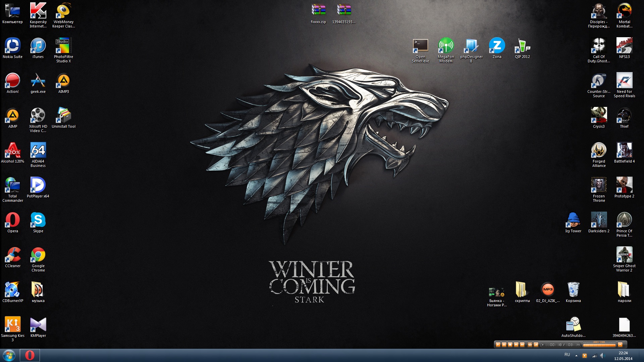Click the orange volume slider in the mini player
Viewport: 644px width, 362px height.
599,345
